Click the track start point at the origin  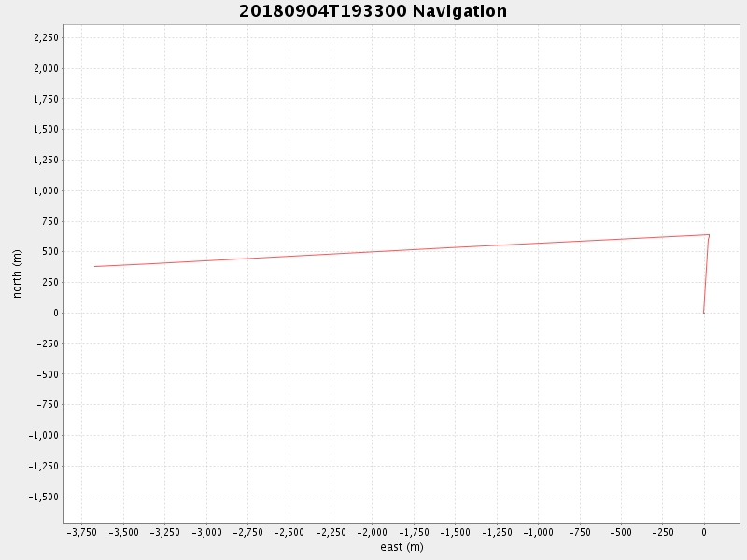pos(703,313)
